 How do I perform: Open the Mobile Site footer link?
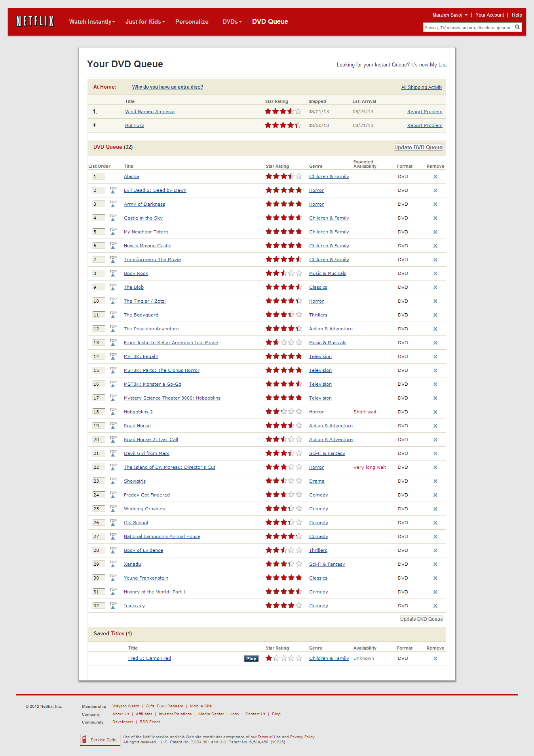pyautogui.click(x=201, y=706)
